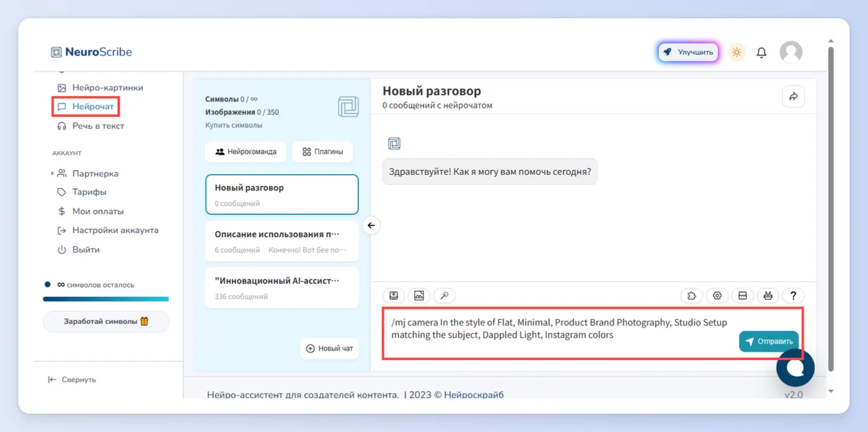Viewport: 868px width, 432px height.
Task: Click the image icon above the prompt
Action: click(419, 296)
